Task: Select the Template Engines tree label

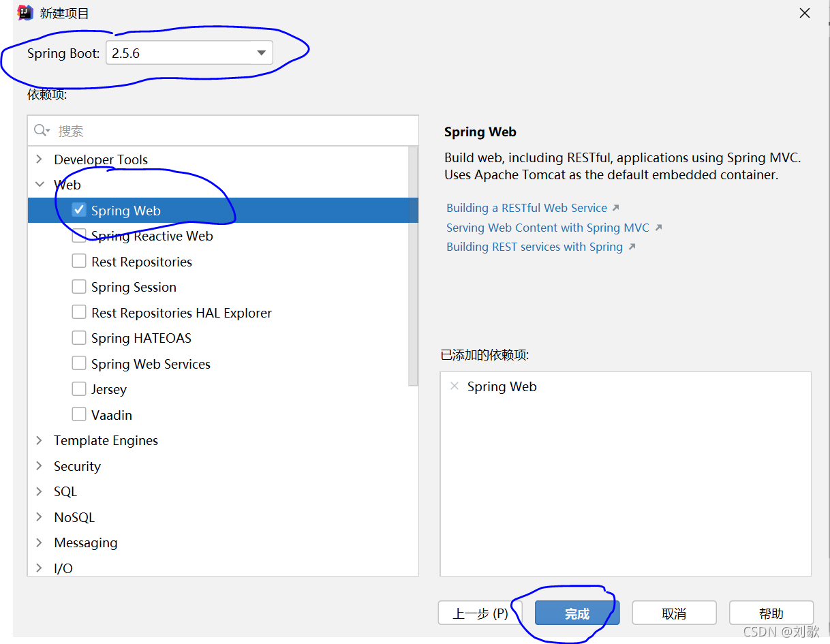Action: click(x=106, y=440)
